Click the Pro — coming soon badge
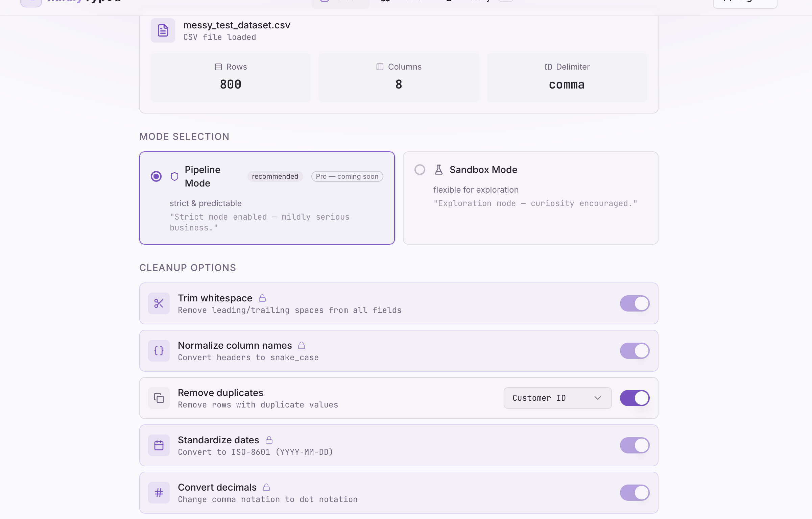This screenshot has width=812, height=519. point(347,176)
